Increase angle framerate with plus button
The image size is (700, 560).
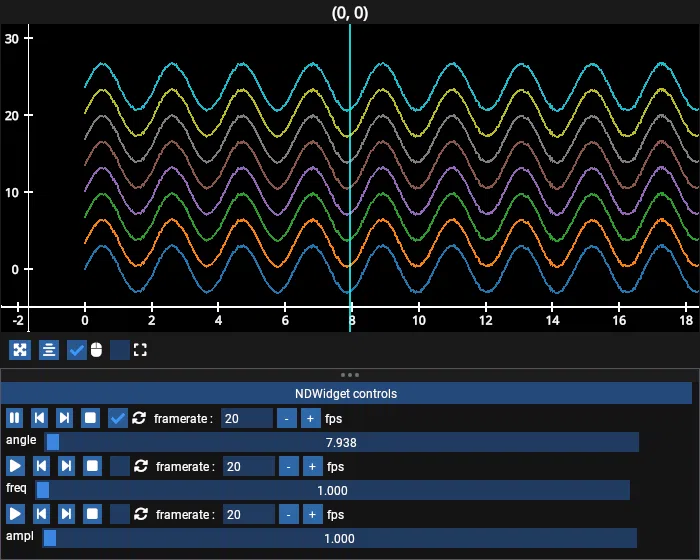pyautogui.click(x=310, y=418)
